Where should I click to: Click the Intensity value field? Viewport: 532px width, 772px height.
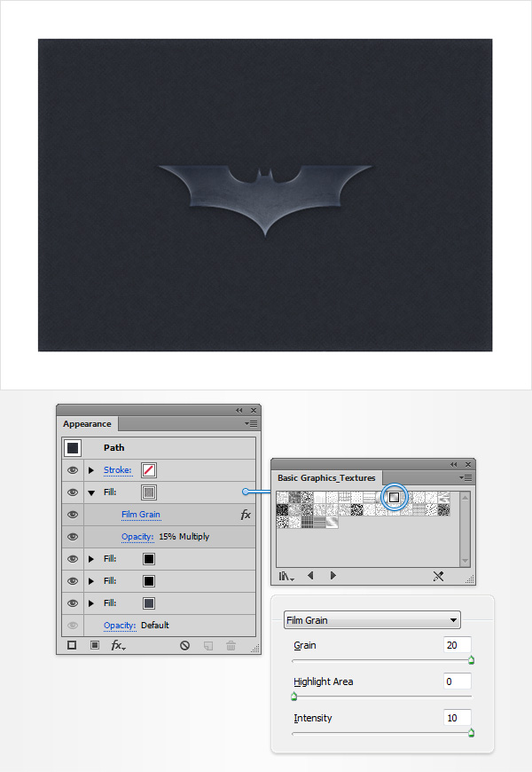pyautogui.click(x=458, y=718)
